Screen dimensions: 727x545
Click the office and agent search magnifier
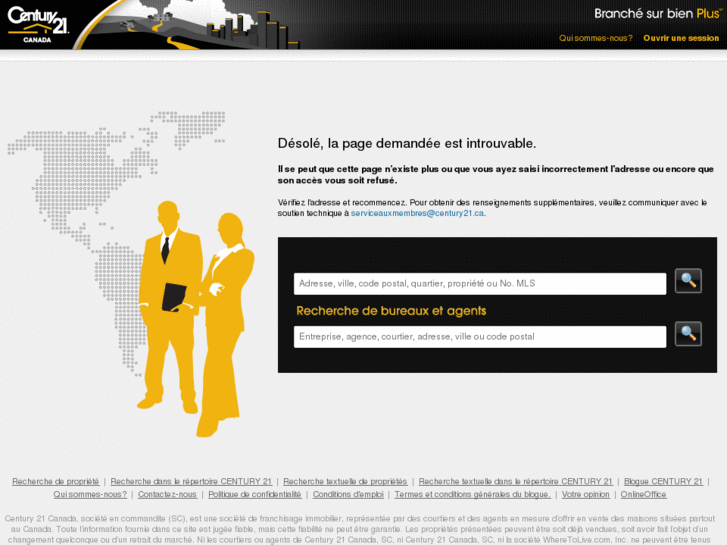[688, 333]
